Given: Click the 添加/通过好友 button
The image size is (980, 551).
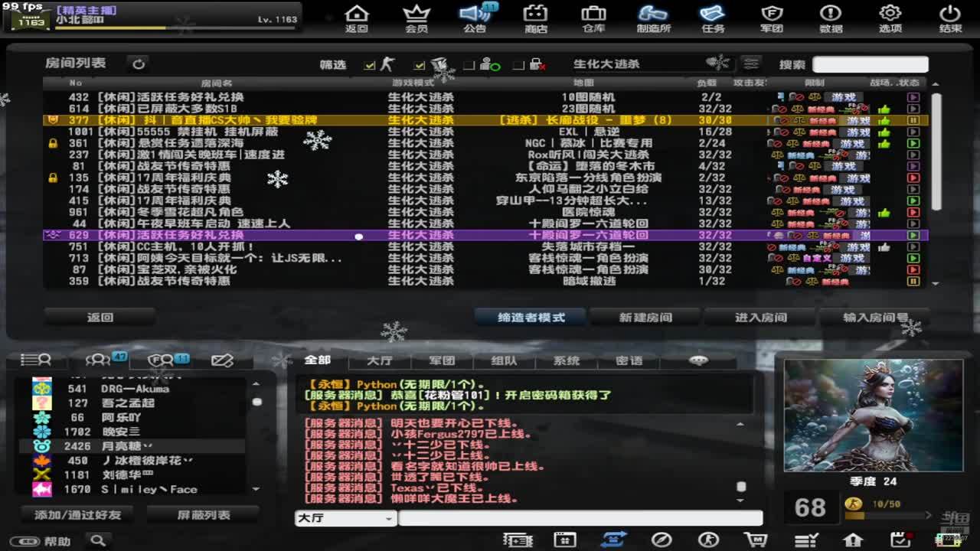Looking at the screenshot, I should point(78,515).
